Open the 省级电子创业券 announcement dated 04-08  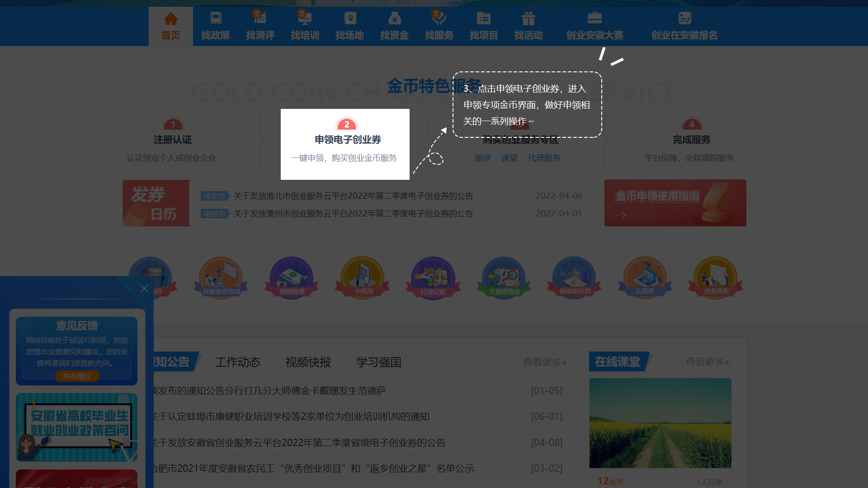pyautogui.click(x=299, y=443)
